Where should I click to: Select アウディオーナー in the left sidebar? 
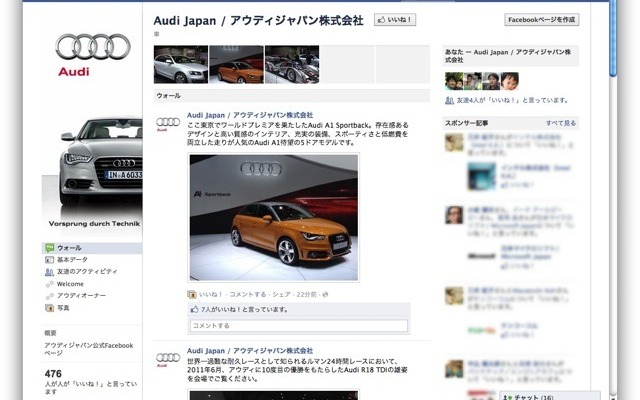pos(81,296)
